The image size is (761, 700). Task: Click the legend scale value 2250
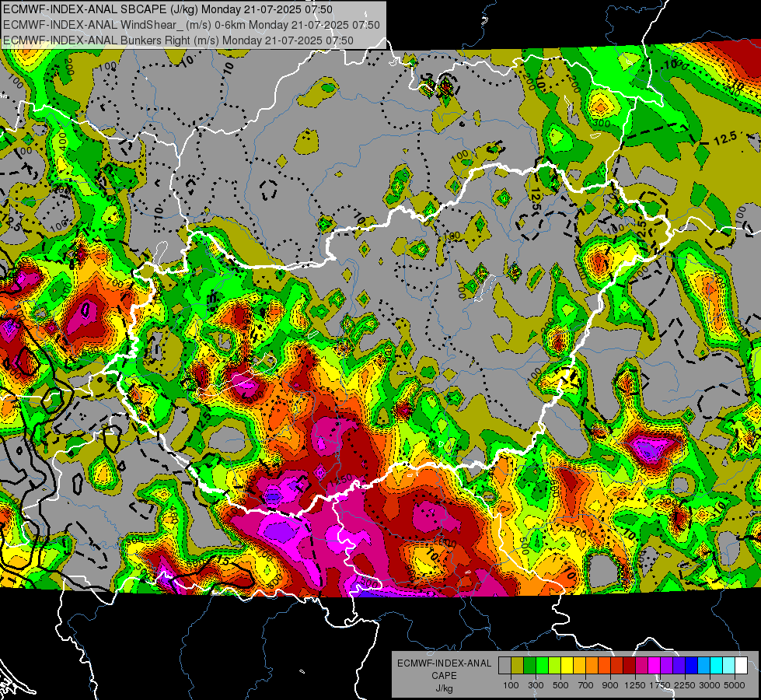(x=685, y=685)
